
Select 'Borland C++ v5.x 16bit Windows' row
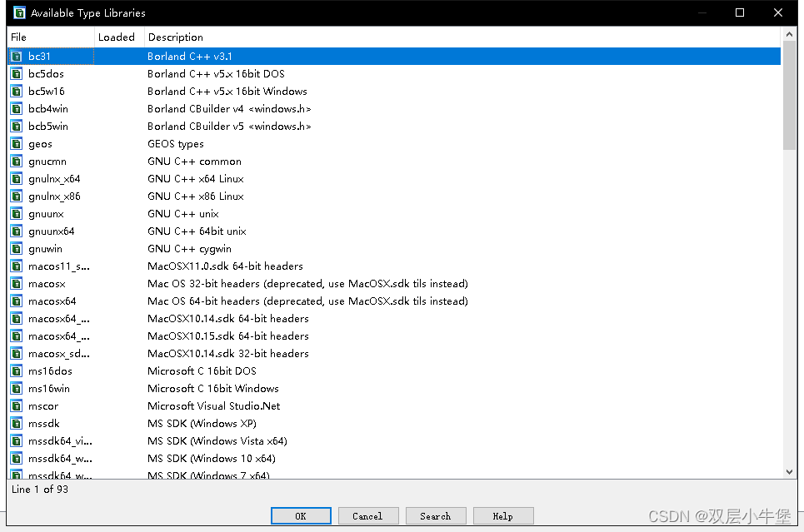(394, 92)
